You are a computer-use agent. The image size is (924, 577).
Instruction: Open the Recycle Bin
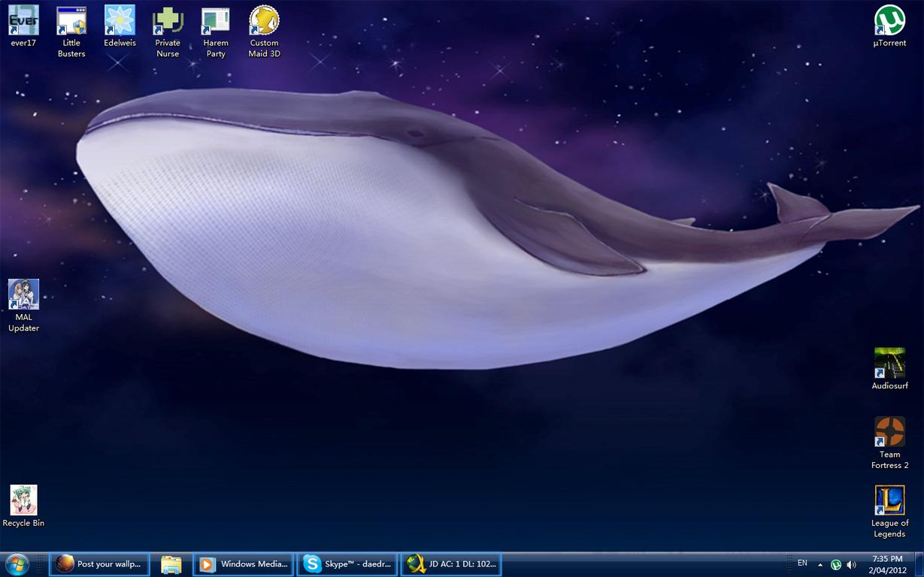click(23, 501)
